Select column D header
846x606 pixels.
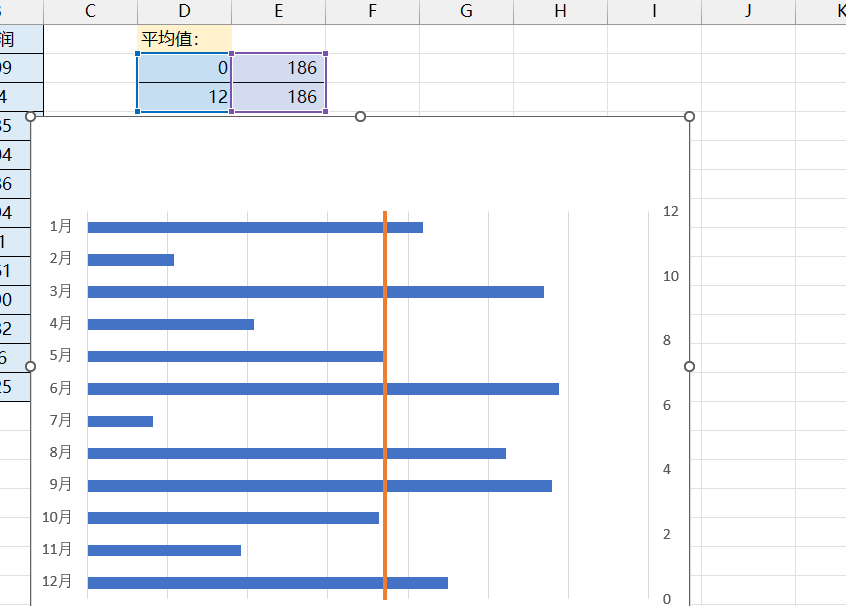click(185, 11)
